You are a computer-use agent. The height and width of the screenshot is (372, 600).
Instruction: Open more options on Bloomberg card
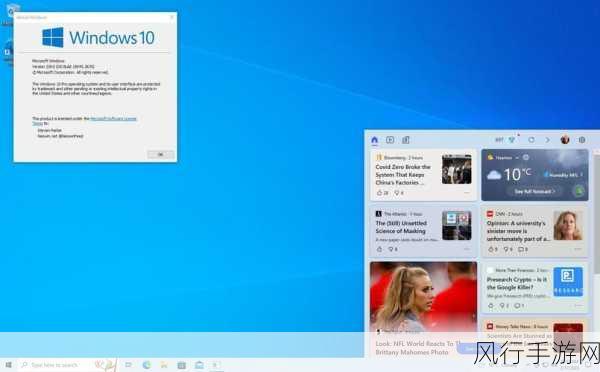click(466, 193)
